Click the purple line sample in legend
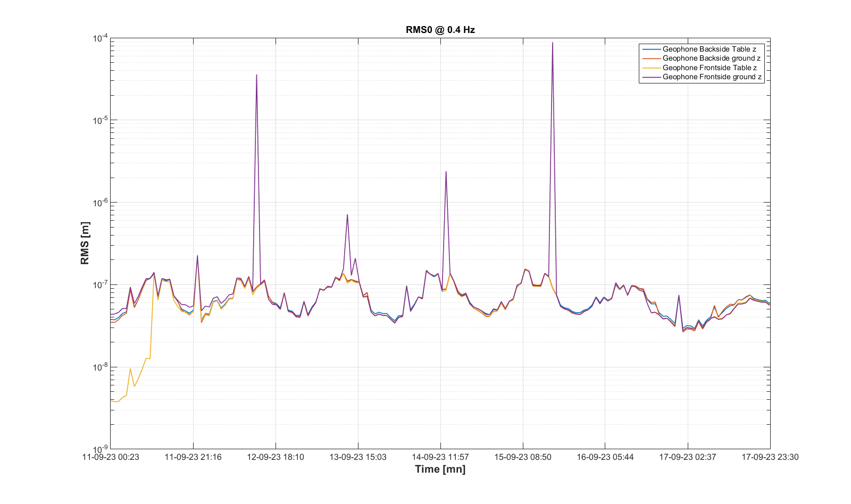 coord(651,77)
